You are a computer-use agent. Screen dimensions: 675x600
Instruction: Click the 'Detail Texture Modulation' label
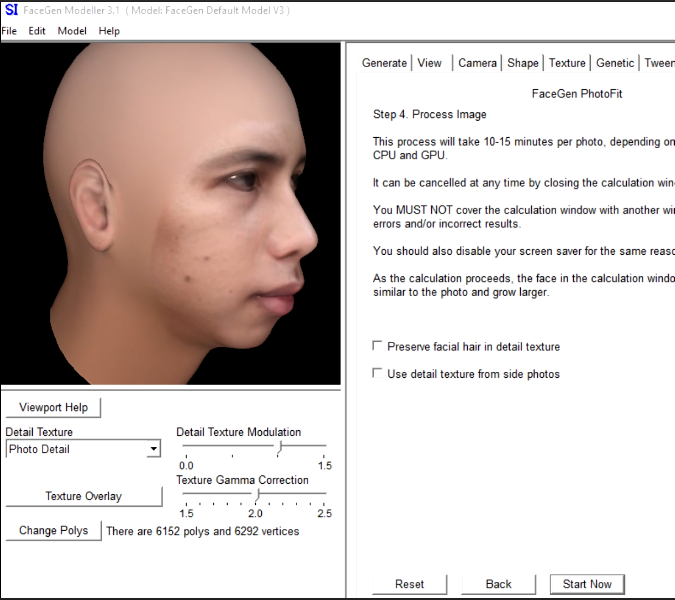(x=238, y=432)
